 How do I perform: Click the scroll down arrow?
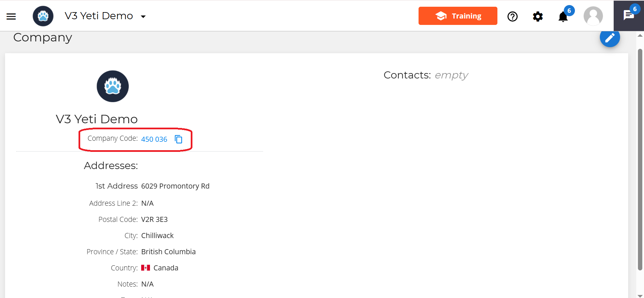click(x=640, y=296)
